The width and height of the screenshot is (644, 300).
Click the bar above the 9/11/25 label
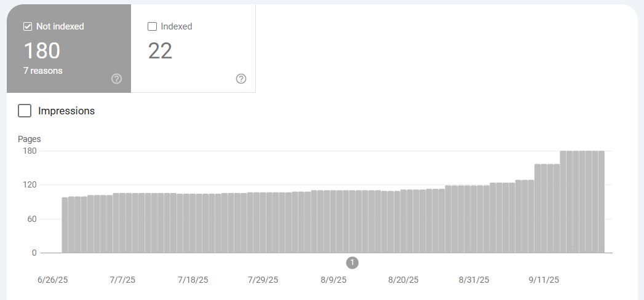click(x=544, y=208)
